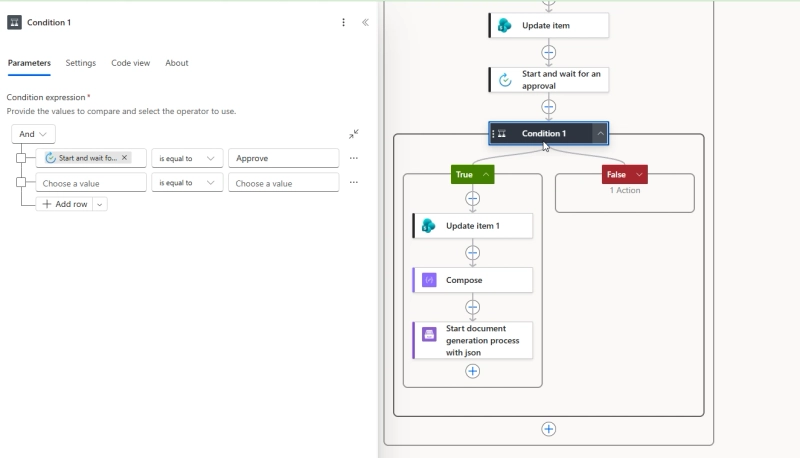The image size is (800, 458).
Task: Open the Condition 1 more options menu
Action: pyautogui.click(x=343, y=22)
